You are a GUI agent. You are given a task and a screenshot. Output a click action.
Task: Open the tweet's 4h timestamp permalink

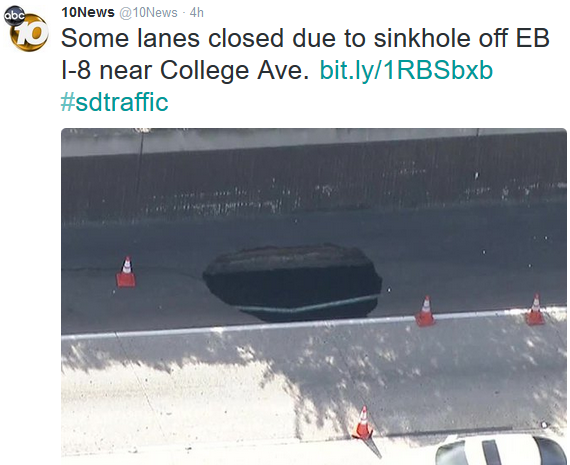197,13
